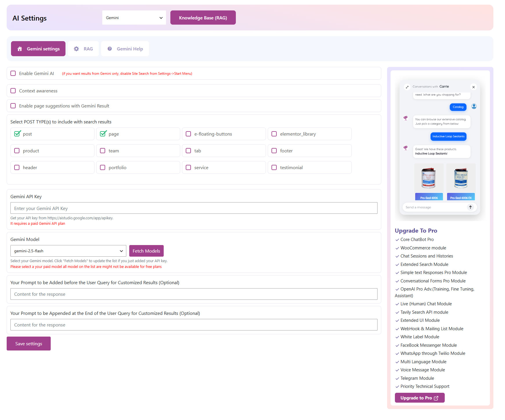The width and height of the screenshot is (505, 420).
Task: Check the tab post type
Action: [x=188, y=151]
